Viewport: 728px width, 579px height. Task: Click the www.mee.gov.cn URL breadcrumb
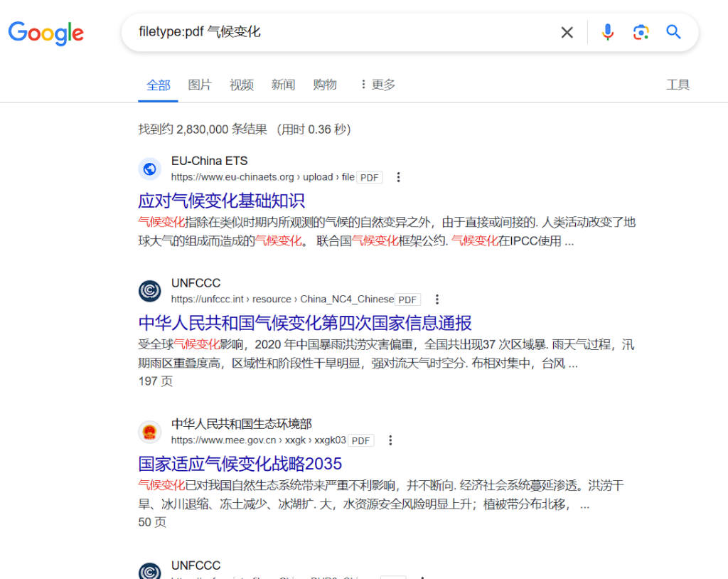259,440
